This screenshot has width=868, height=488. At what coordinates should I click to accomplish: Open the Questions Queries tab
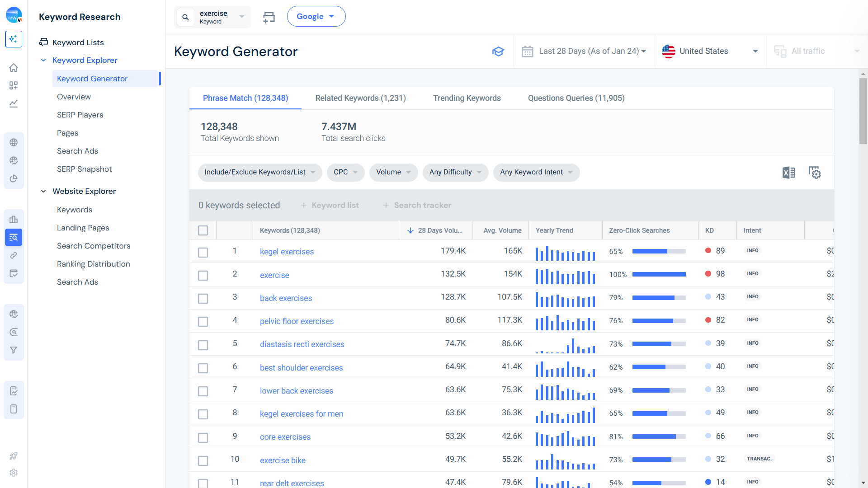[576, 98]
